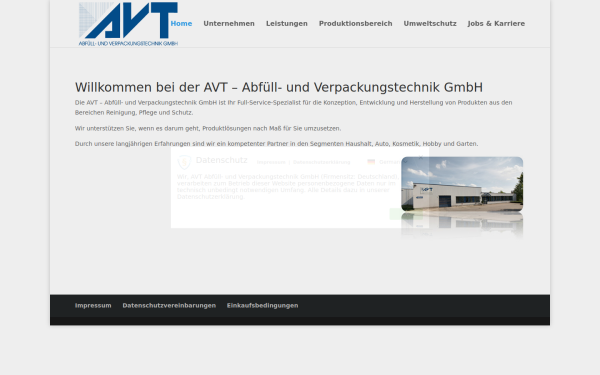Open the Unternehmen menu item

(x=229, y=24)
